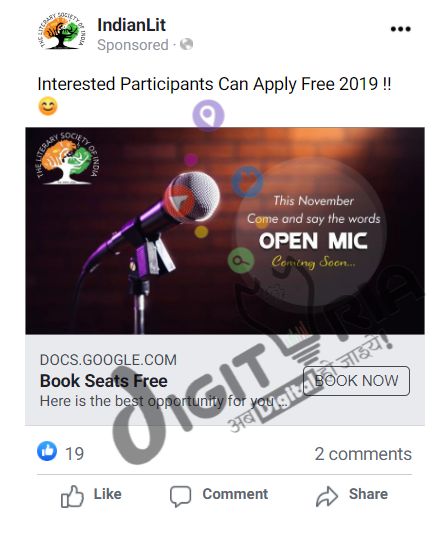Screen dimensions: 447x554
Task: Click the small magenta dot
Action: tap(190, 160)
